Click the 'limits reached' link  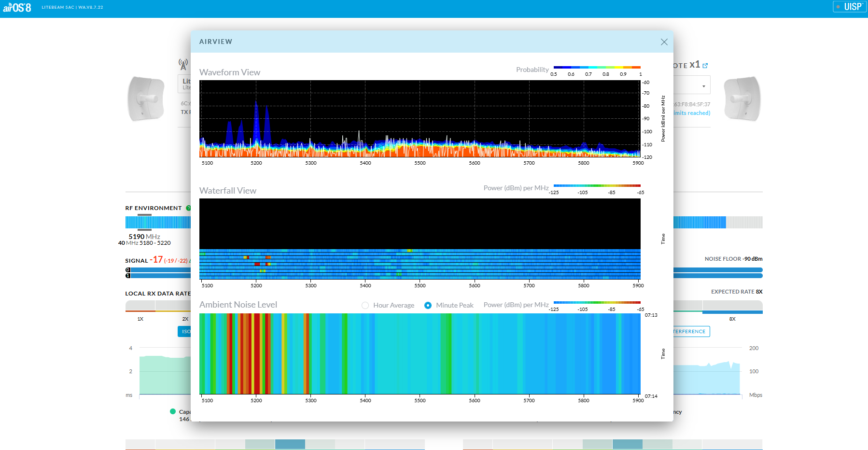[692, 113]
